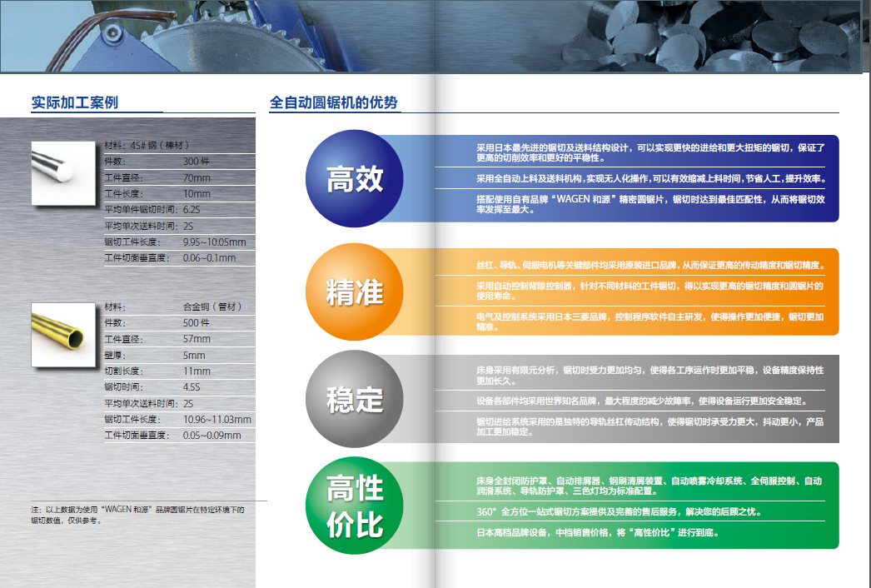Click the 10.96~11.03mm sawing length value

coord(217,420)
